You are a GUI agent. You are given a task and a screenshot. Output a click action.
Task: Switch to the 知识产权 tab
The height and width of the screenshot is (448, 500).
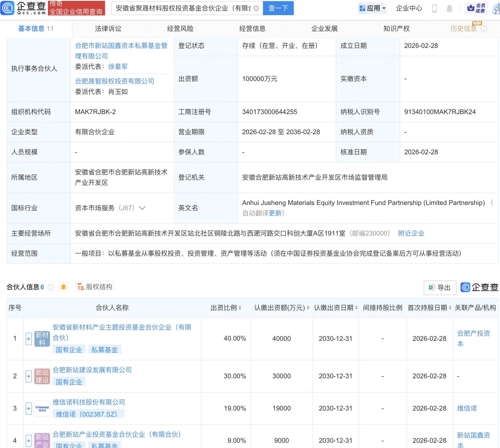point(396,29)
